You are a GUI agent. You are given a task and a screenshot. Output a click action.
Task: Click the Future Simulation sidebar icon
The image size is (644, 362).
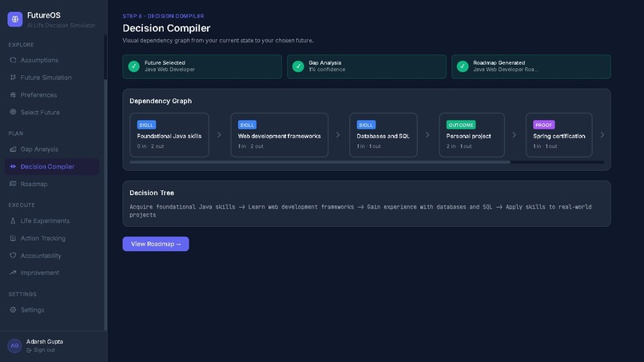pos(13,78)
